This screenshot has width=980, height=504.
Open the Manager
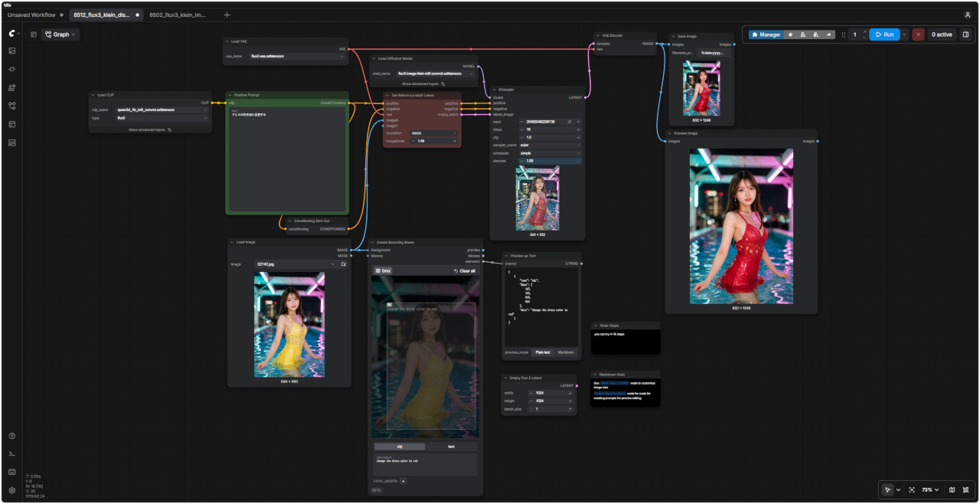click(x=766, y=34)
